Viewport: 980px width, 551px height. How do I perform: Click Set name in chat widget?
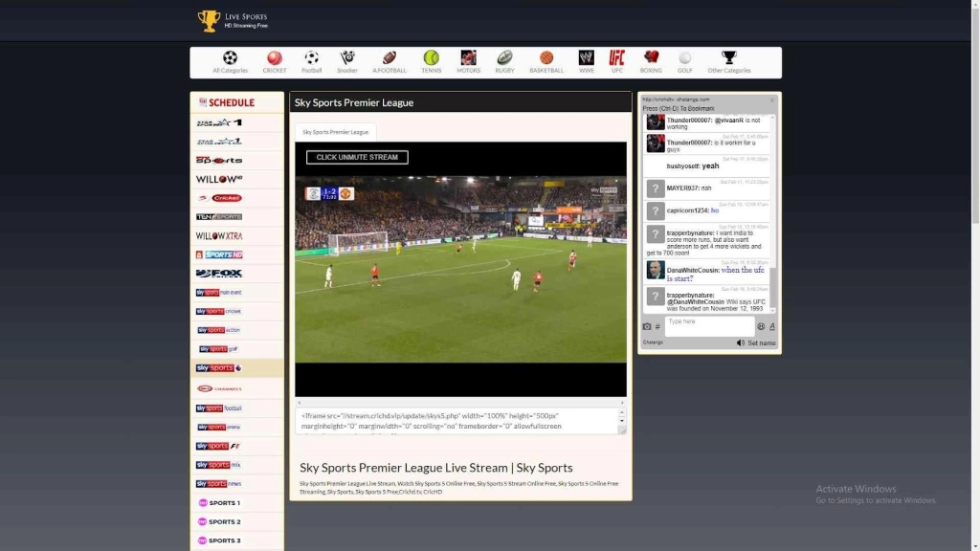pyautogui.click(x=761, y=343)
